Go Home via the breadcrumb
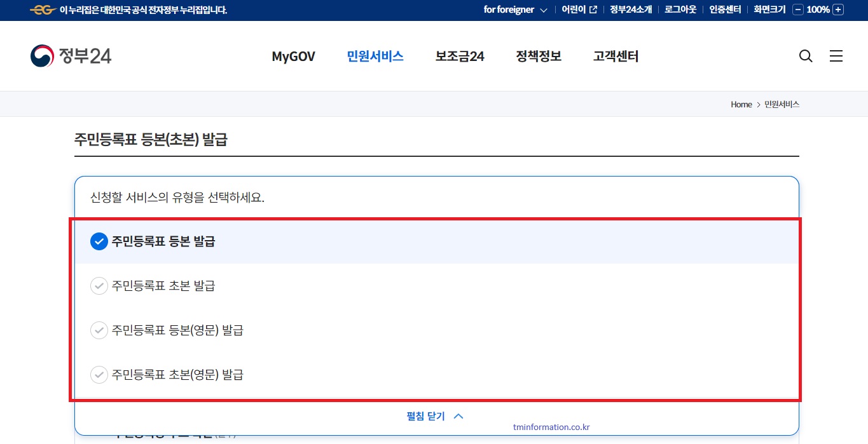 741,104
